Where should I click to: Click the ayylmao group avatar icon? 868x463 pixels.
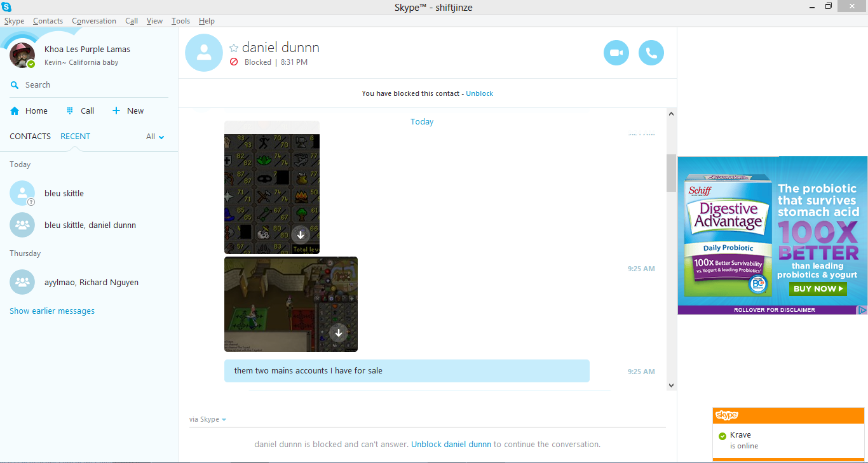[22, 282]
